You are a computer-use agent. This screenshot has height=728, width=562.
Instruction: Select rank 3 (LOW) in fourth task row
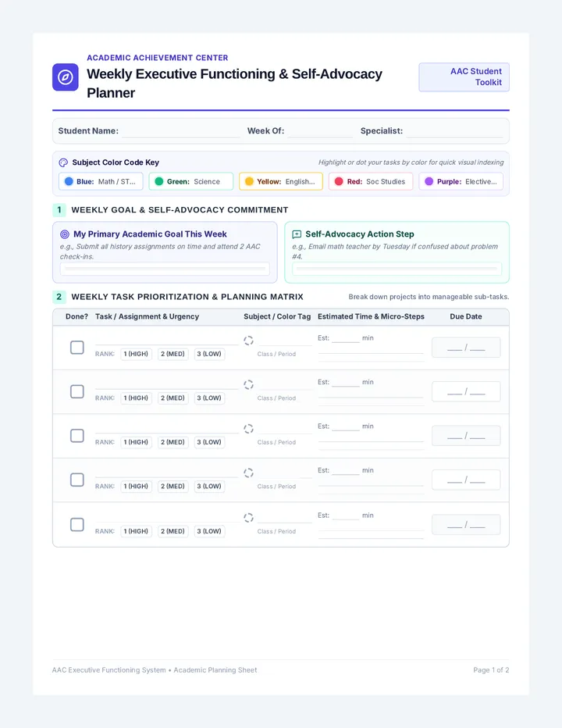(209, 486)
